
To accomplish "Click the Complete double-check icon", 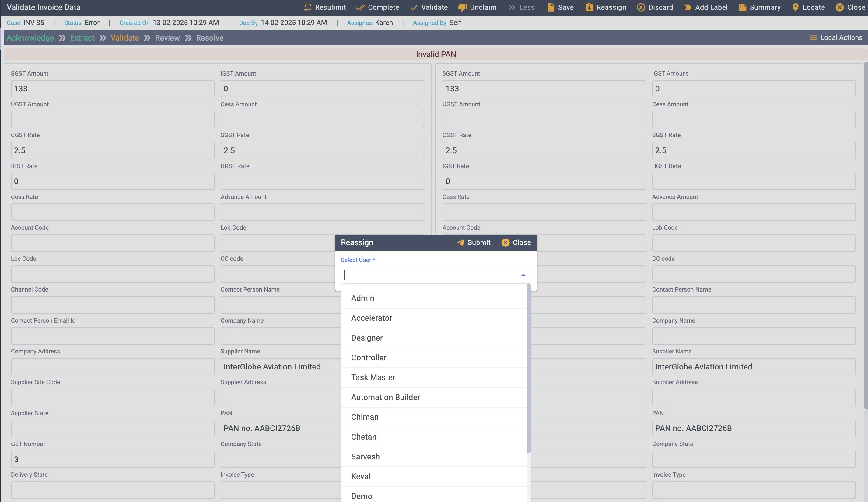I will 360,7.
